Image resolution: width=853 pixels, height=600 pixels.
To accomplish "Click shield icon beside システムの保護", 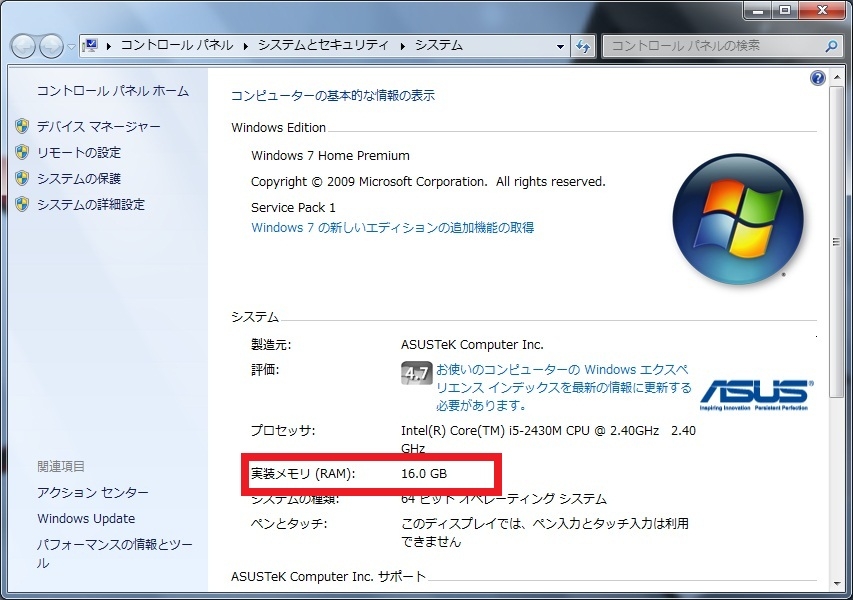I will 22,178.
